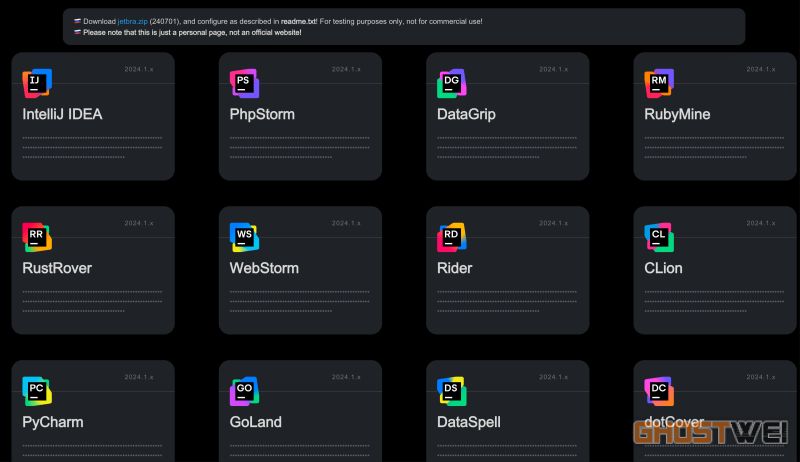Open the jetbra.zip download link

(132, 21)
